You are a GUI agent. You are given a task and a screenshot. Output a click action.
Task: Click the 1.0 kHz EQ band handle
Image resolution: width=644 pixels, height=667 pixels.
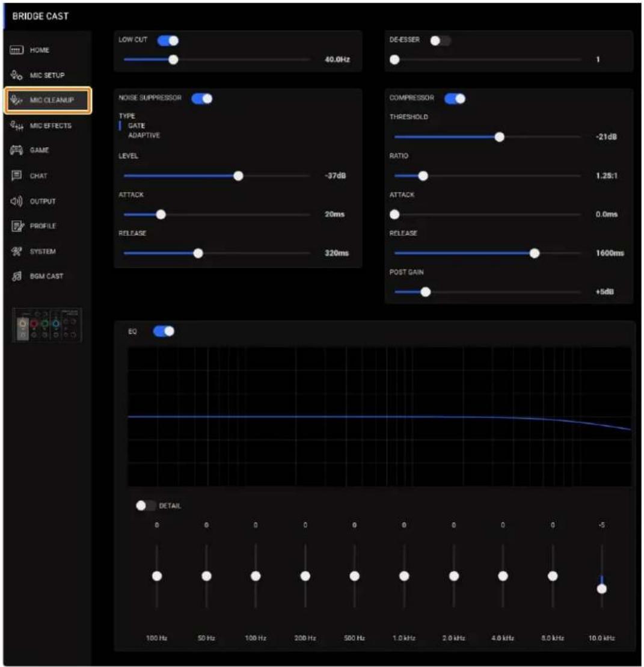tap(404, 576)
